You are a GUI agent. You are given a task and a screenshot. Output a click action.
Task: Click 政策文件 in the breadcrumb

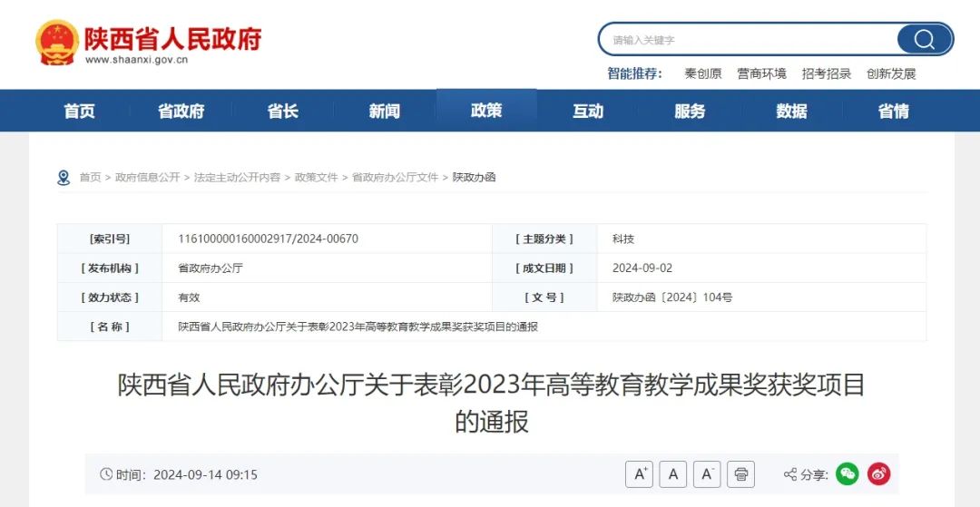click(x=317, y=178)
